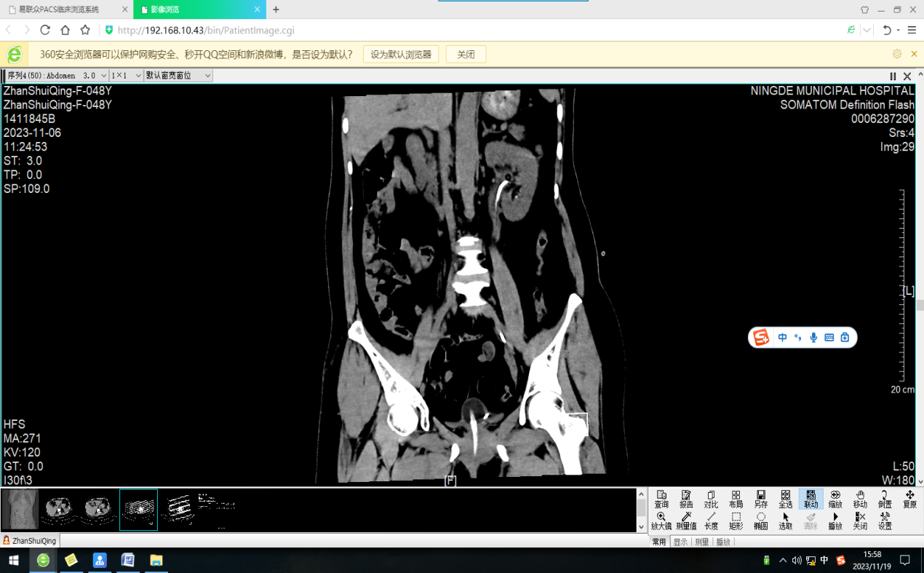
Task: Click the 倒置 invert tool
Action: coord(885,499)
